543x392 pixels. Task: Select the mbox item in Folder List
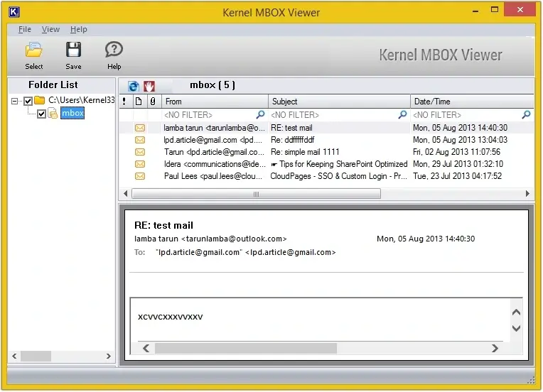click(72, 113)
